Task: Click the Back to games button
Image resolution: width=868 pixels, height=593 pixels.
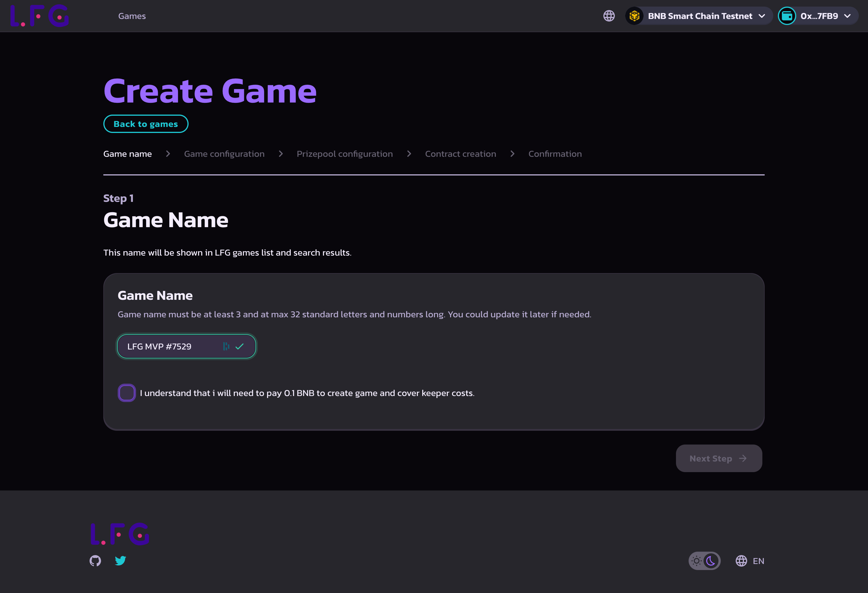Action: click(146, 124)
